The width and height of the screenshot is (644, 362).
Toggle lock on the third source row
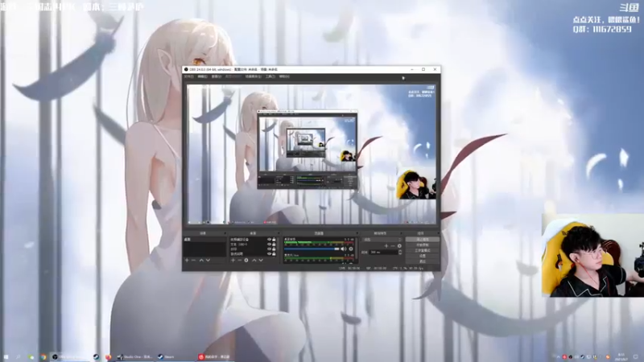point(274,249)
